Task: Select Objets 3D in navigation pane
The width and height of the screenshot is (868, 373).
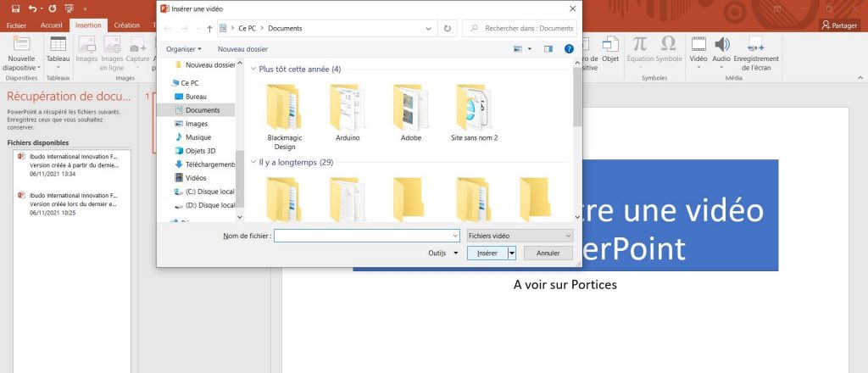Action: 200,151
